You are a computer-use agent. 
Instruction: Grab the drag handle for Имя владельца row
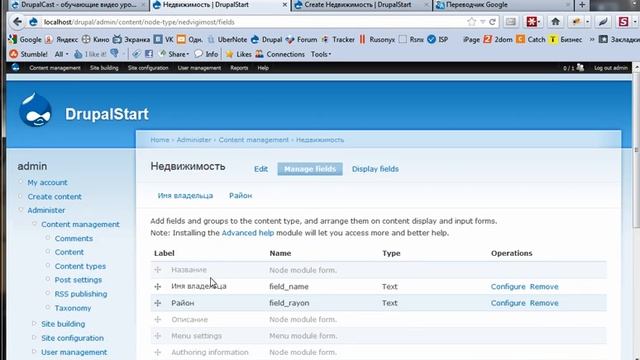tap(158, 287)
